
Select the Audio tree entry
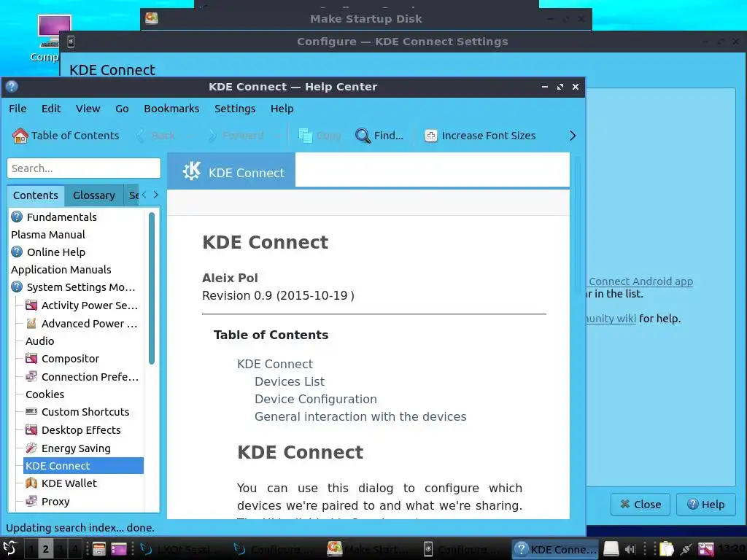coord(39,341)
